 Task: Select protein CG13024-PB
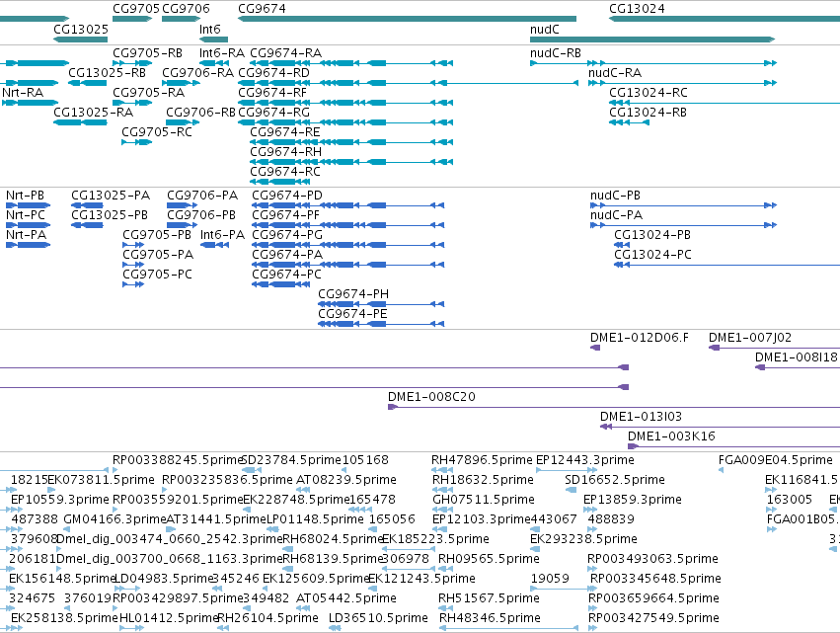[652, 235]
